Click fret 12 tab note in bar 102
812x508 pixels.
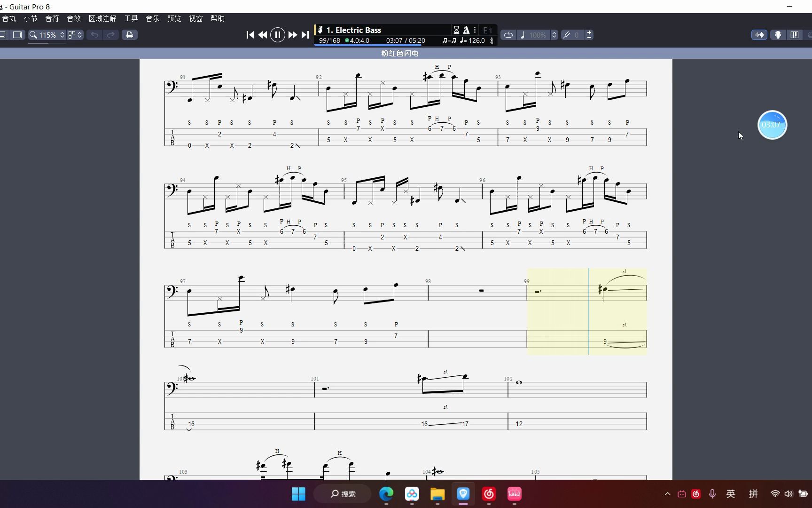coord(519,424)
